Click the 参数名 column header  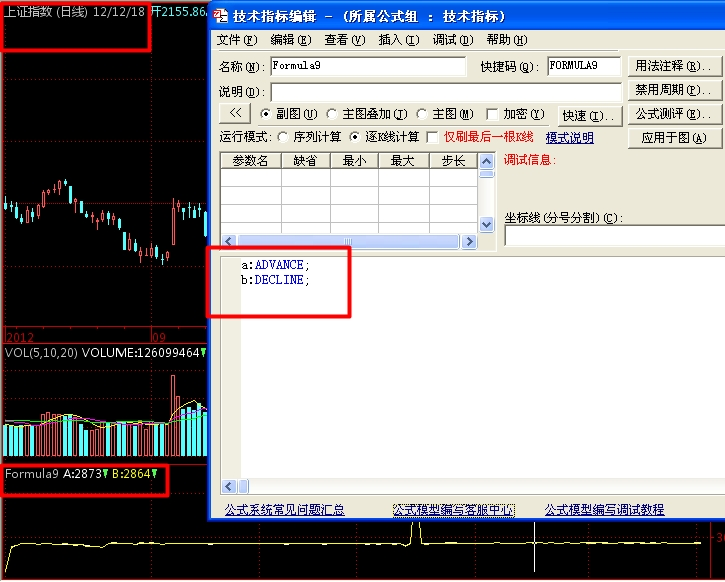(250, 161)
